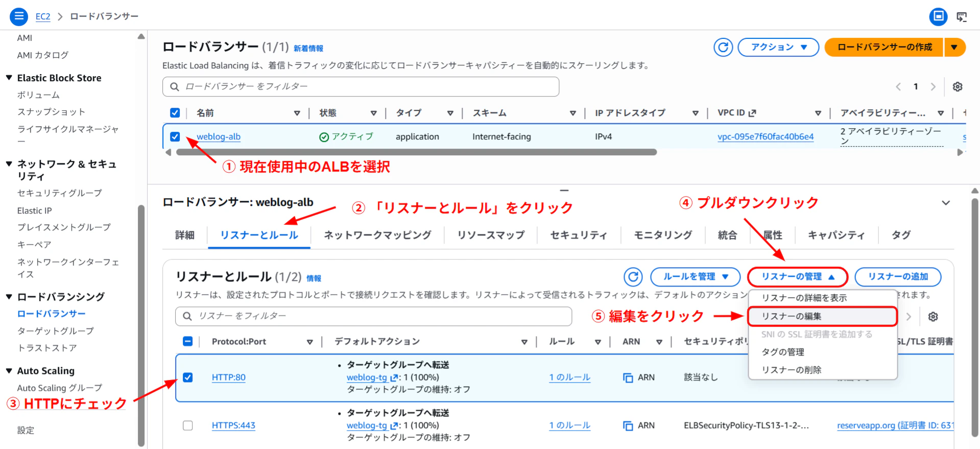The width and height of the screenshot is (980, 449).
Task: Click the search icon in listener filter
Action: click(187, 317)
